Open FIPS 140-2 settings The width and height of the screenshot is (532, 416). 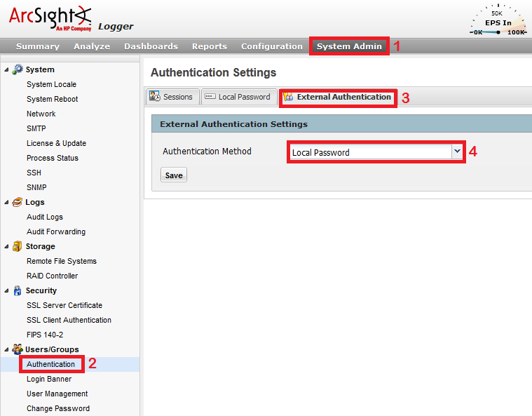coord(45,335)
